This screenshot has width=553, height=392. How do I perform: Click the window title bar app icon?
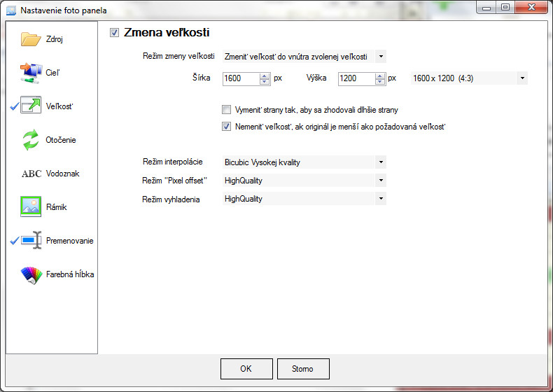click(x=11, y=10)
